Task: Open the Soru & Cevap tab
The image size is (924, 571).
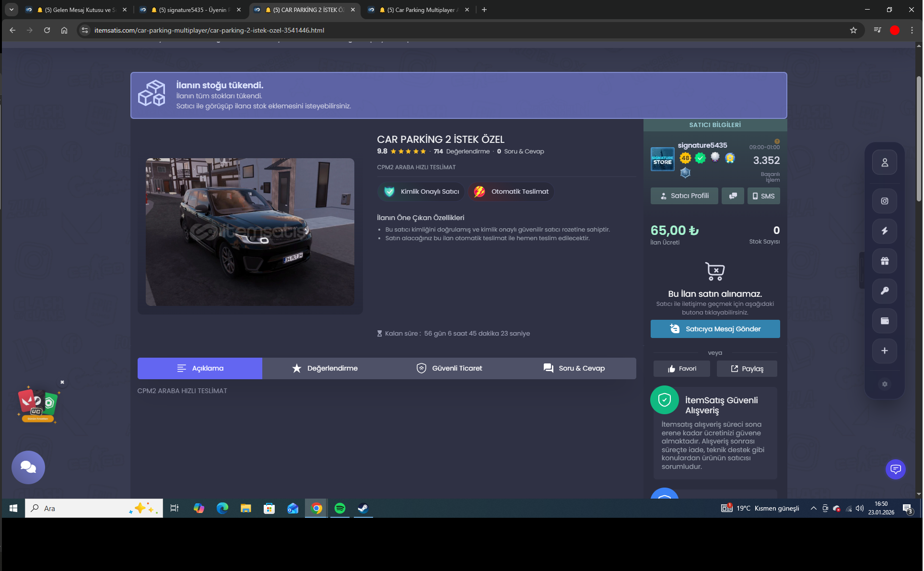Action: tap(574, 369)
